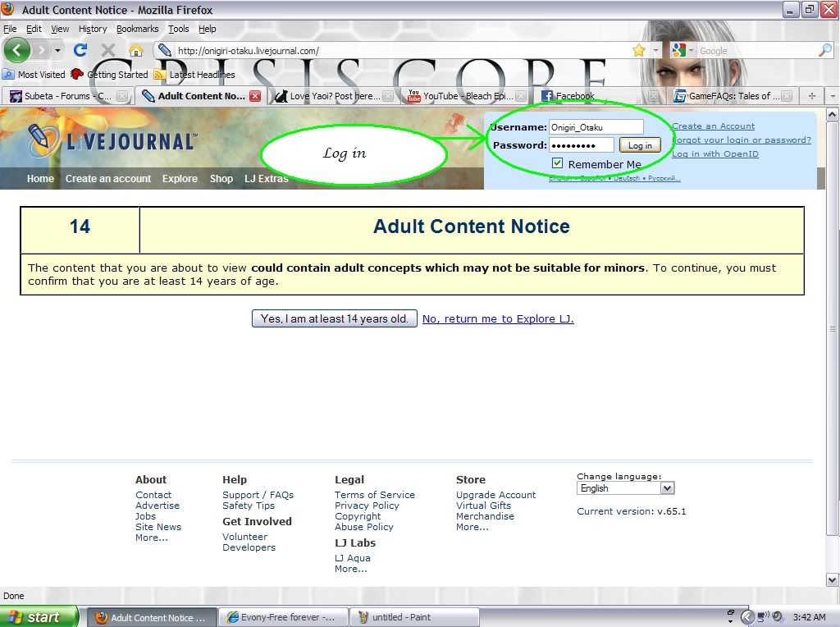Click the LJ Aqua footer link
840x627 pixels.
pos(353,558)
